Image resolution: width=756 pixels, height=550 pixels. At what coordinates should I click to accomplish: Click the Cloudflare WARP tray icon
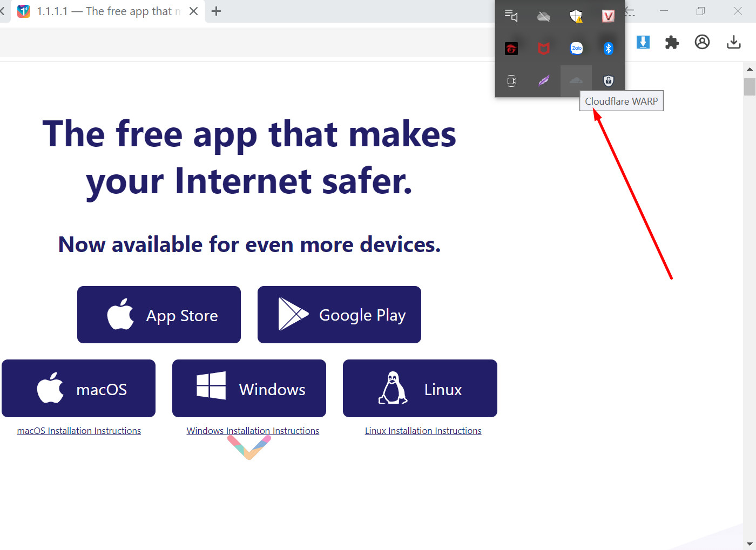[x=576, y=81]
